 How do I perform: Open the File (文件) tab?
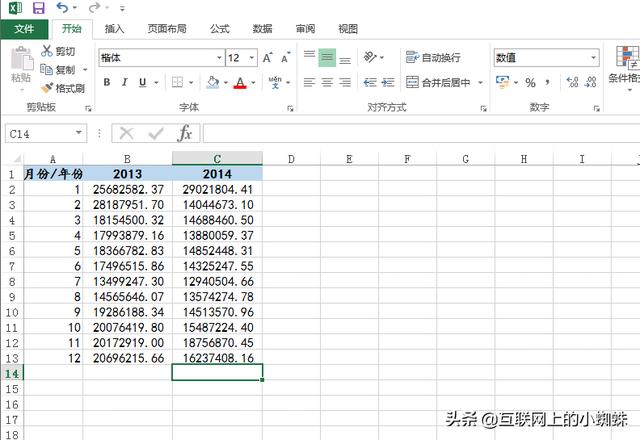pos(24,29)
